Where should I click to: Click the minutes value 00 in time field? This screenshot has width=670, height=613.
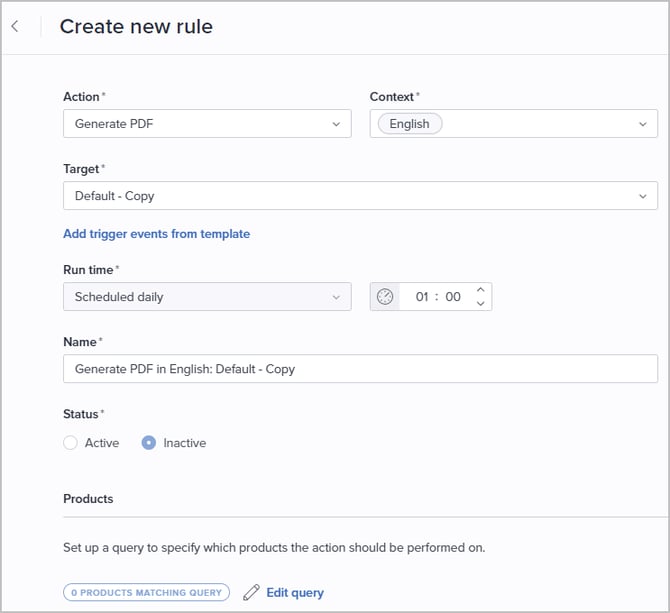pos(453,297)
